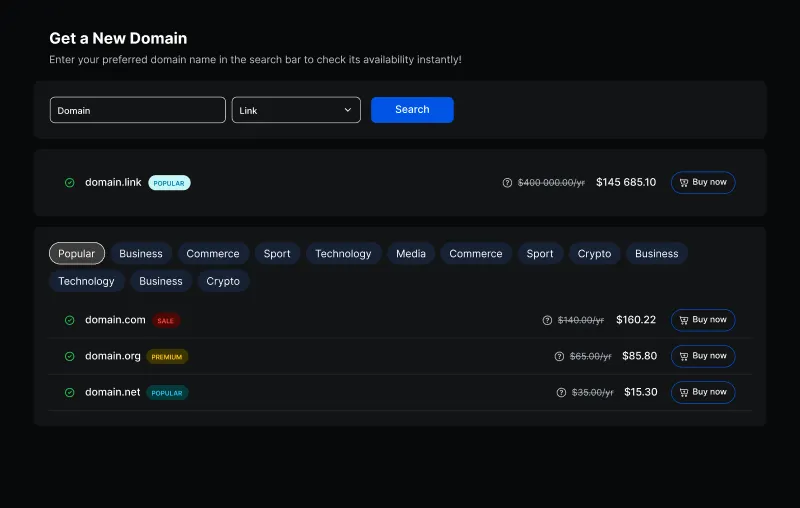This screenshot has width=800, height=508.
Task: Buy now the domain.link domain
Action: (x=703, y=183)
